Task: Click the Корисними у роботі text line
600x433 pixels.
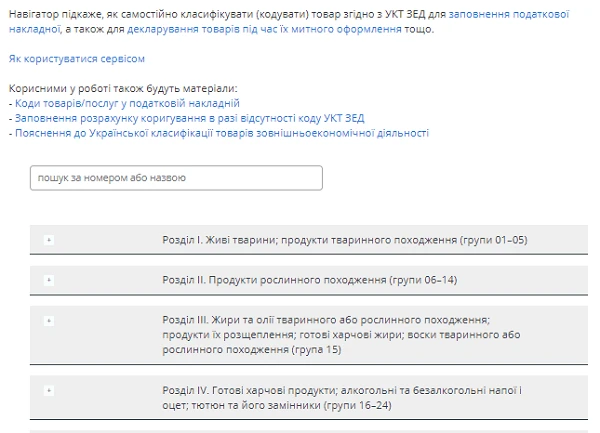Action: pos(123,89)
